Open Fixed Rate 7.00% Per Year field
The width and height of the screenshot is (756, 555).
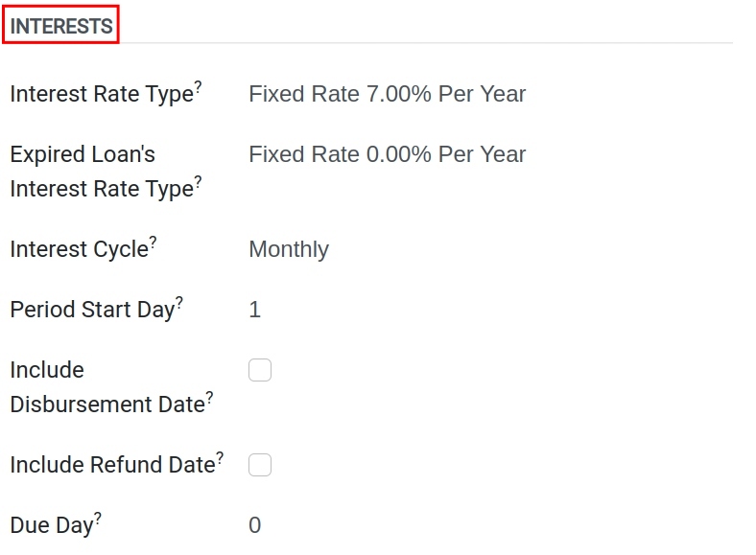point(388,94)
